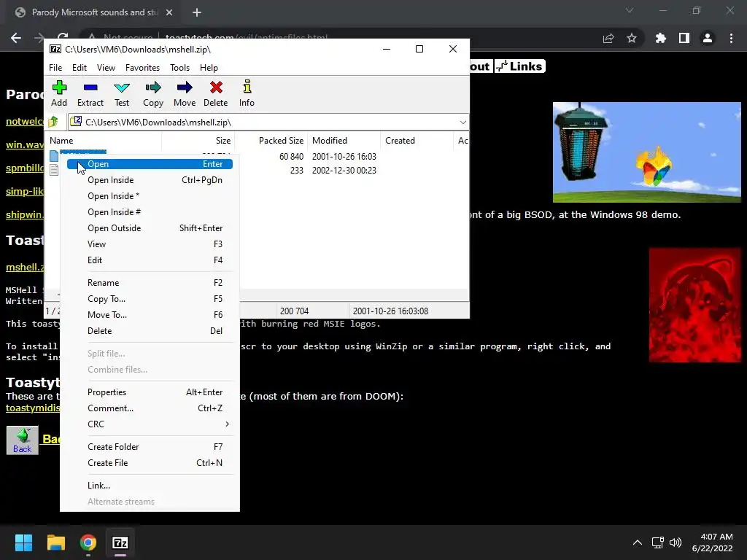The width and height of the screenshot is (747, 560).
Task: Open the taskbar clock and date
Action: [x=712, y=542]
